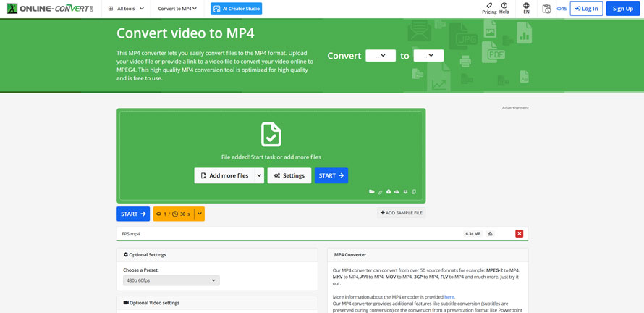Browse files using the folder icon
The height and width of the screenshot is (313, 644).
tap(372, 192)
